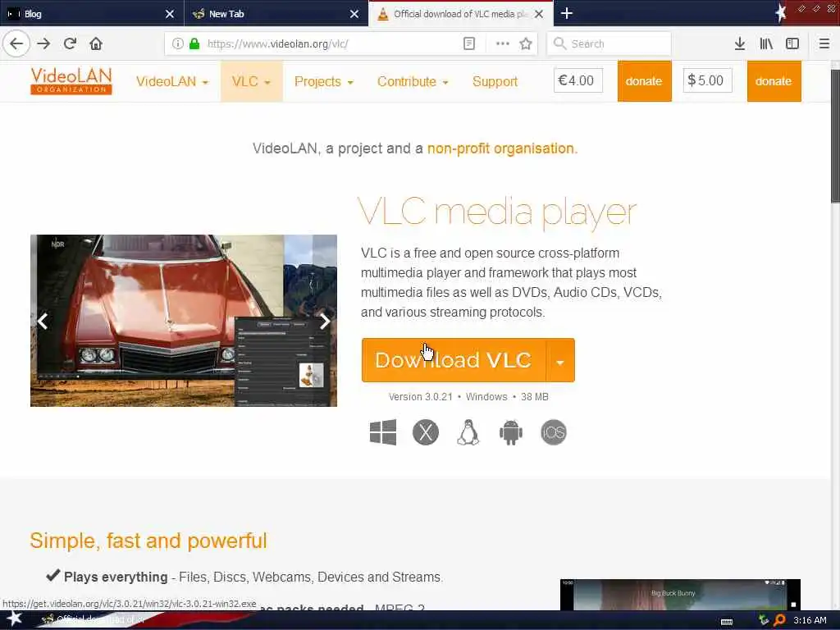Edit the euro 4.00 donation amount
This screenshot has width=840, height=630.
coord(578,80)
